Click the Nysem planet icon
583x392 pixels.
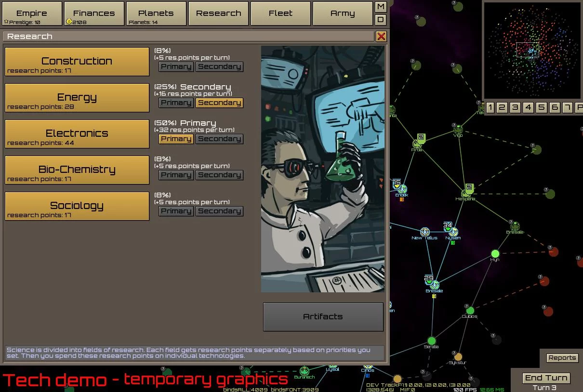click(x=453, y=233)
